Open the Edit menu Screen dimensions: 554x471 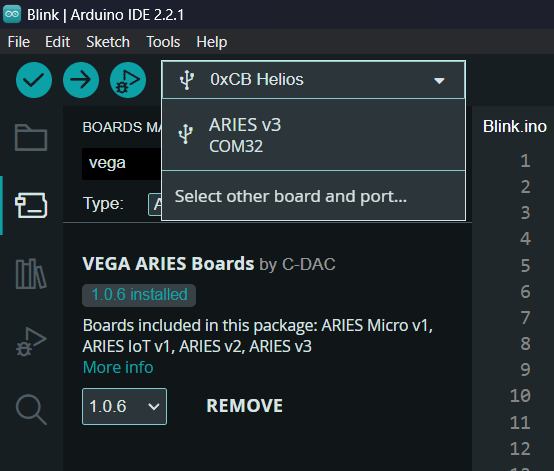click(58, 42)
